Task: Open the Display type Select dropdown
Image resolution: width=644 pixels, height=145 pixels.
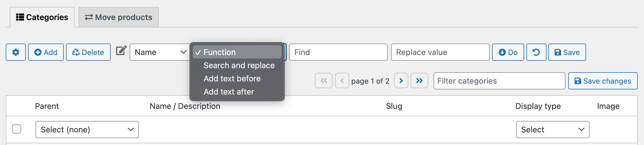Action: 552,130
